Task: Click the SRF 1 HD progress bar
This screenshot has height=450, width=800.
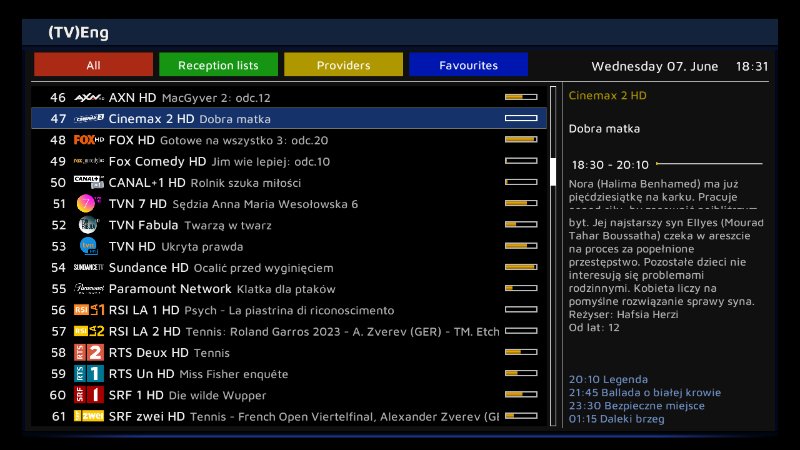Action: pyautogui.click(x=521, y=394)
